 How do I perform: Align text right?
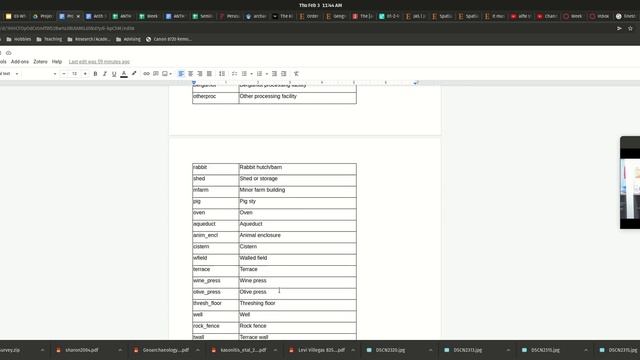point(200,74)
